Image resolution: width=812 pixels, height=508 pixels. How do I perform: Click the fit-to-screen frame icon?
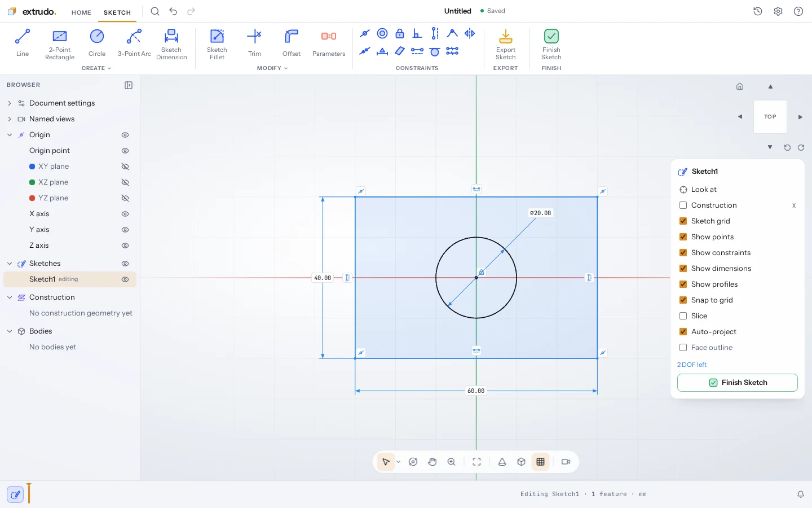point(477,462)
